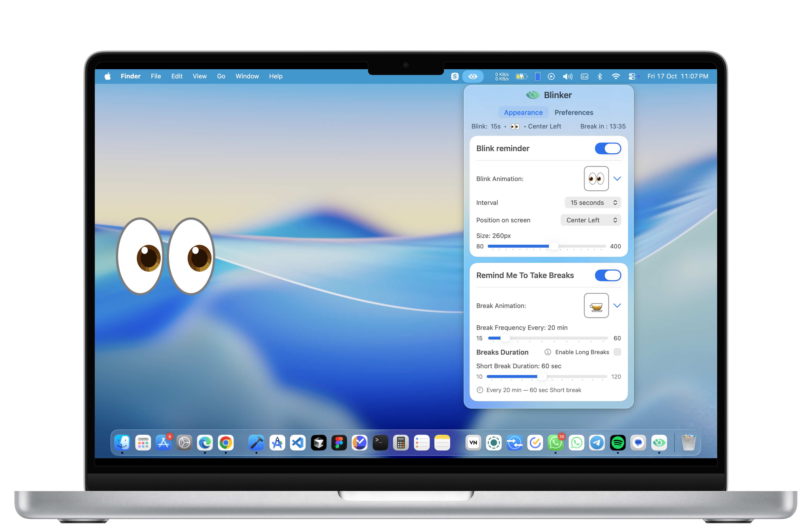Click the Bluetooth icon in menu bar
Screen dimensions: 812x528
(600, 76)
